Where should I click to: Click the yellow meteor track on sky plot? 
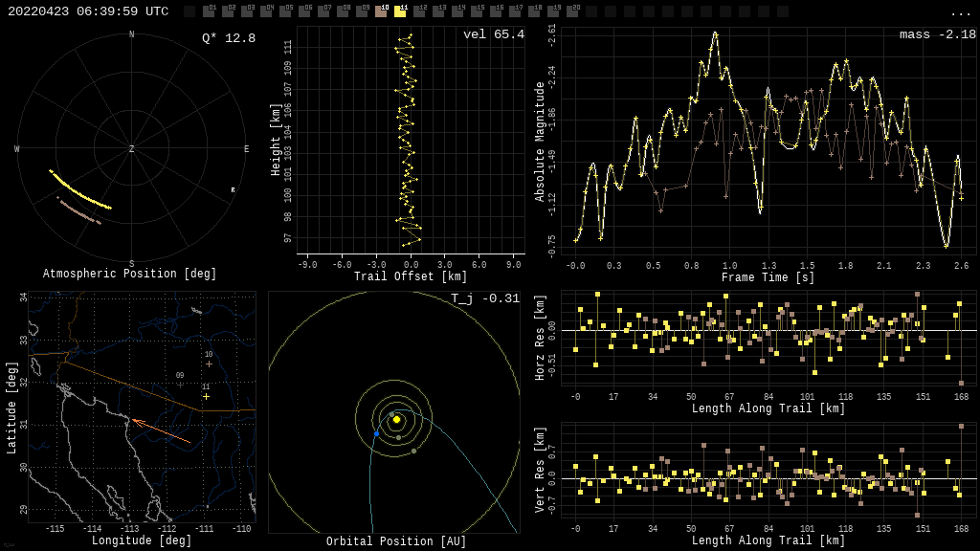coord(80,190)
